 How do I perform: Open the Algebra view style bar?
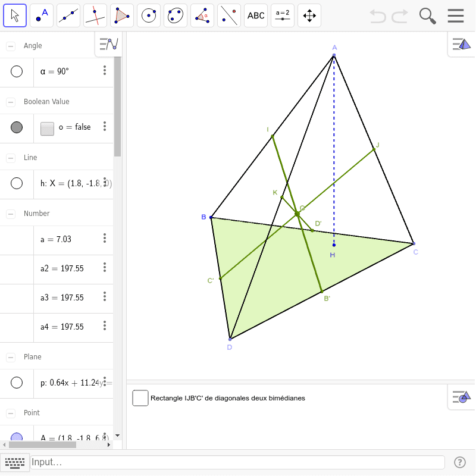[109, 44]
